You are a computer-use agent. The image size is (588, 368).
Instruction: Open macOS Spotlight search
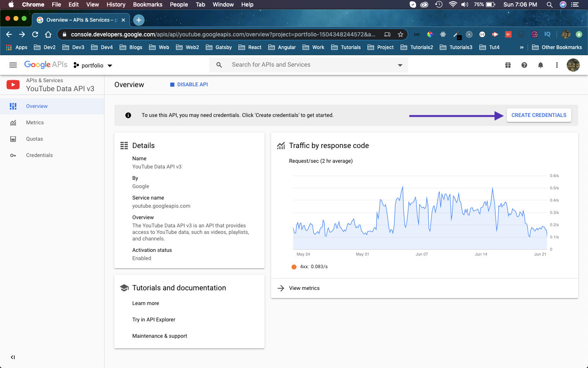pyautogui.click(x=550, y=4)
